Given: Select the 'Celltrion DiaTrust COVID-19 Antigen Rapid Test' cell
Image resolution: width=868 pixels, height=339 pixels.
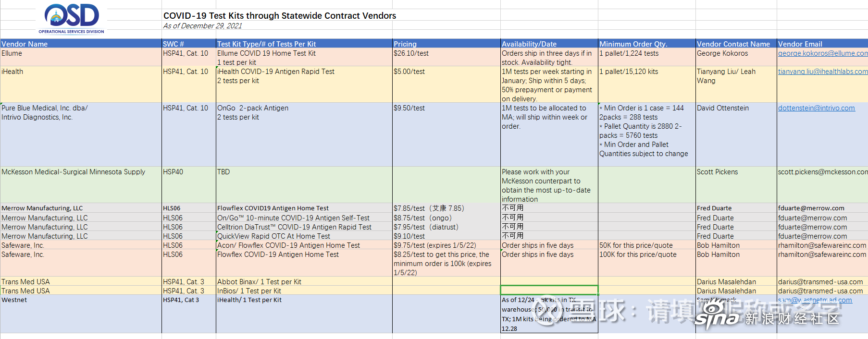Looking at the screenshot, I should pyautogui.click(x=304, y=227).
